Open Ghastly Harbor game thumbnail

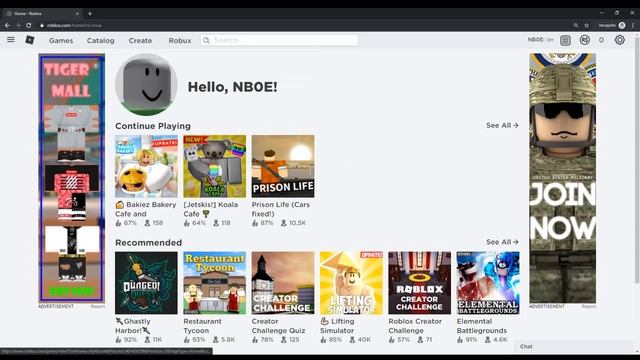pyautogui.click(x=146, y=283)
